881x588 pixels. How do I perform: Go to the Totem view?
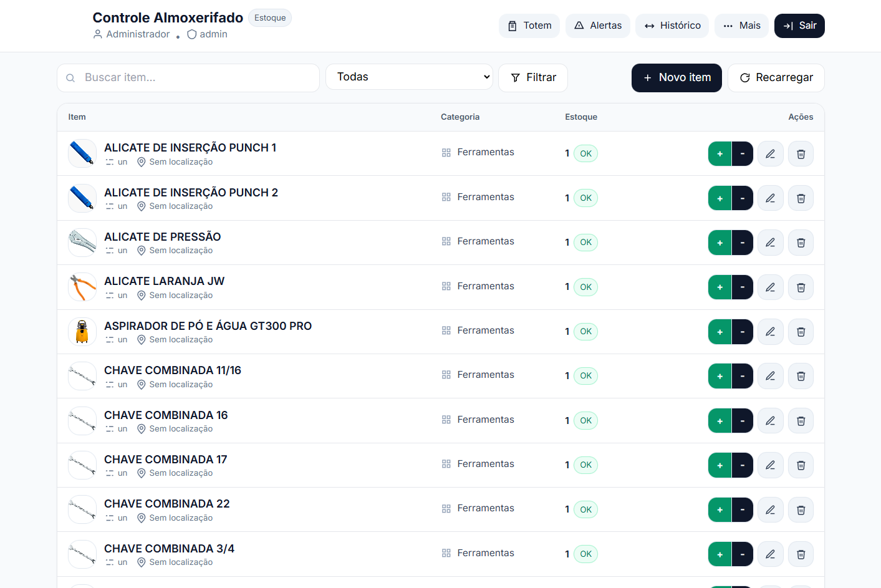529,26
